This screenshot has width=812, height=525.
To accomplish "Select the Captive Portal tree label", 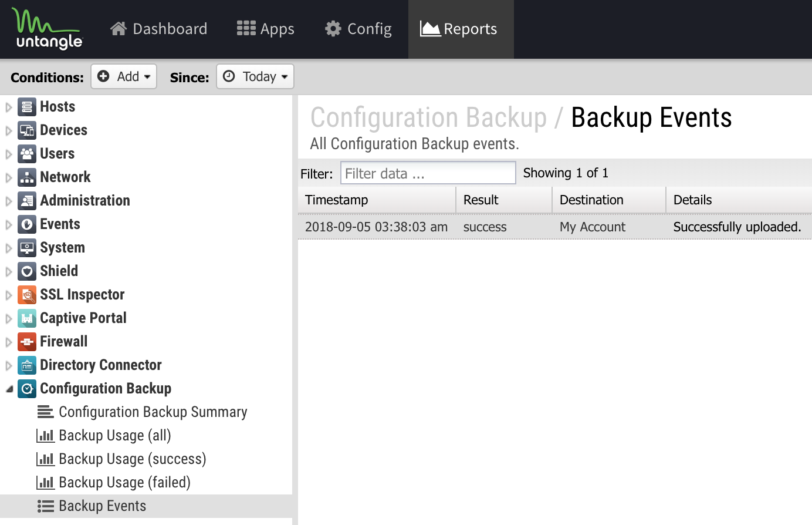I will 83,318.
